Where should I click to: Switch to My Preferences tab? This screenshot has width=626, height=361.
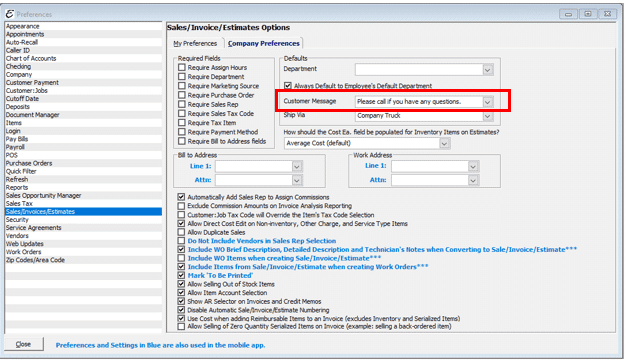coord(195,44)
